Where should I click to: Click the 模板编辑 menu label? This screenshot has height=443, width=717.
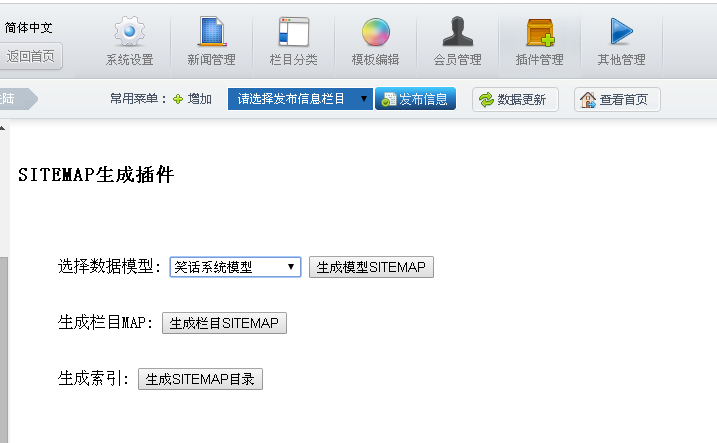375,59
